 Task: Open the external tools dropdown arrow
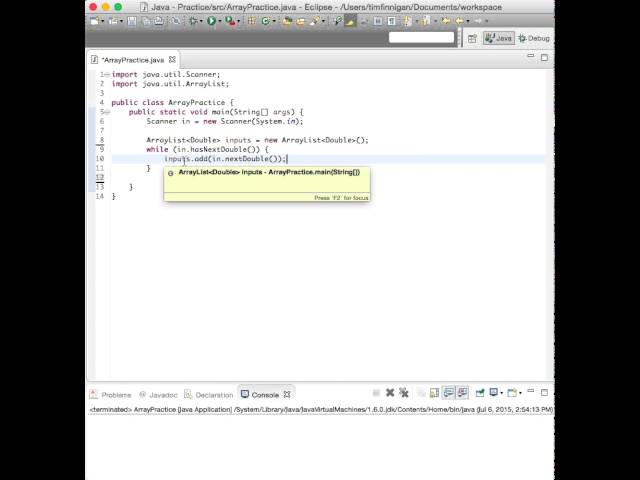[x=239, y=21]
